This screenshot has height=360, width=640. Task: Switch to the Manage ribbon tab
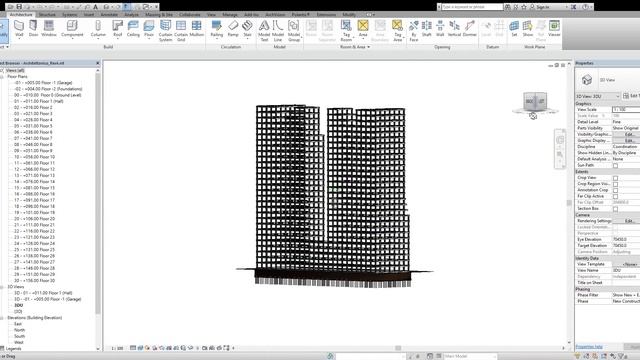tap(230, 15)
